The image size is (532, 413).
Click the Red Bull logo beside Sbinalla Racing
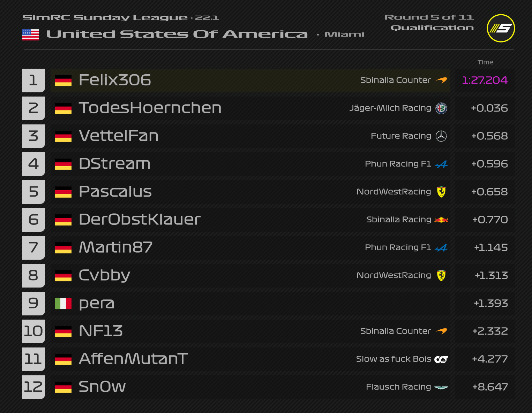(441, 220)
